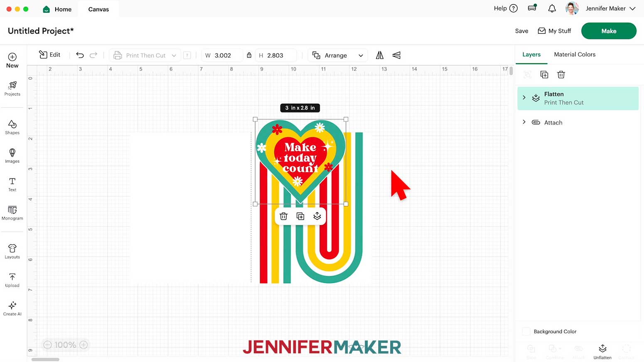Delete layer using Layers panel trash icon

pos(561,75)
